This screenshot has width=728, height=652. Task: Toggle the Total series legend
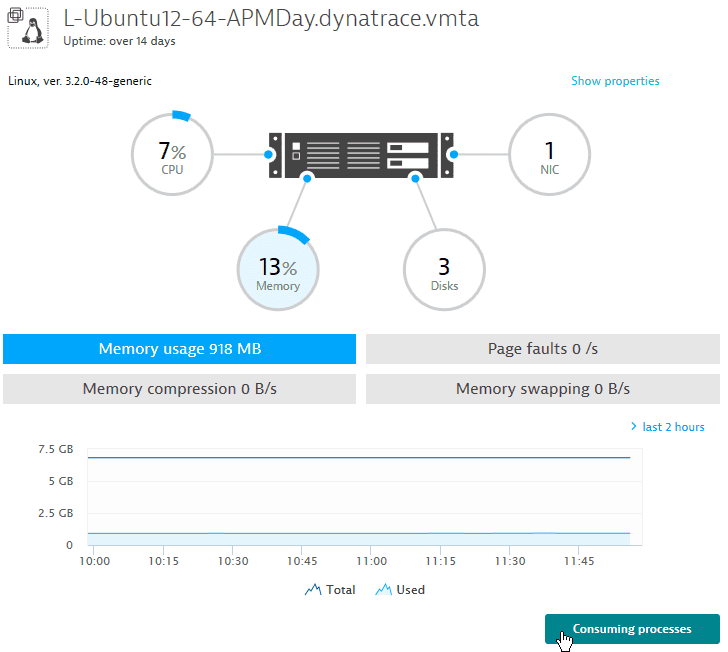330,590
